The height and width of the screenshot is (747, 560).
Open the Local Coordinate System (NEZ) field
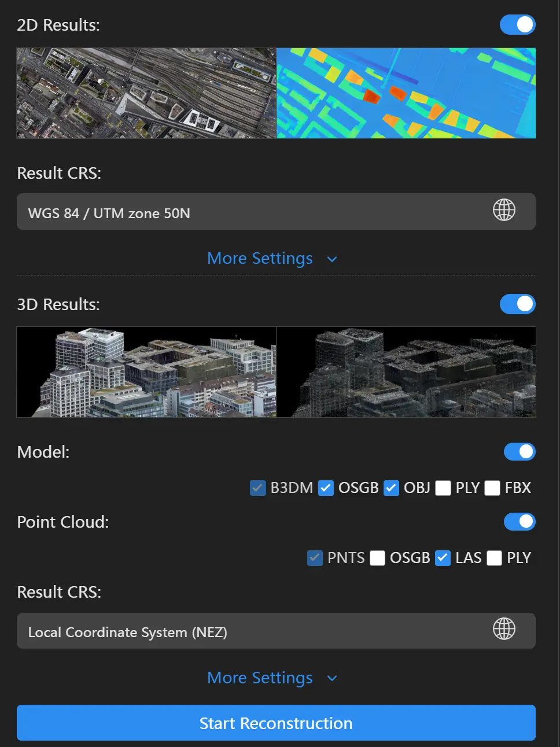click(x=249, y=631)
